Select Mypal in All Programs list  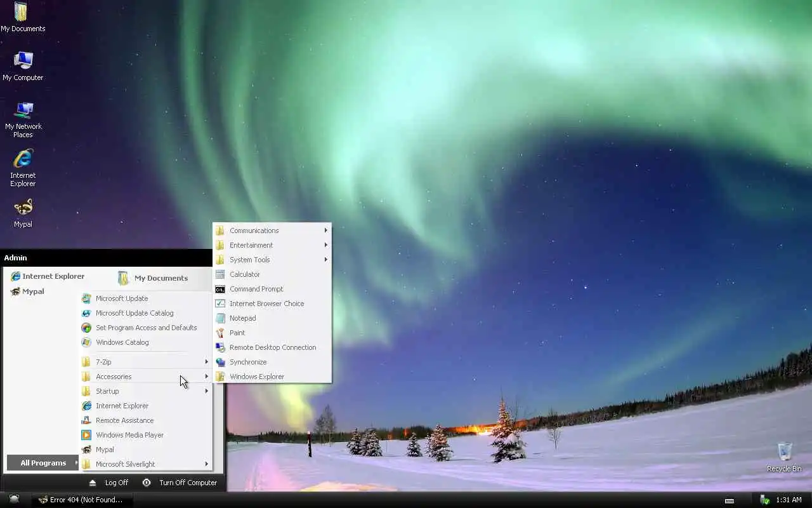point(145,450)
